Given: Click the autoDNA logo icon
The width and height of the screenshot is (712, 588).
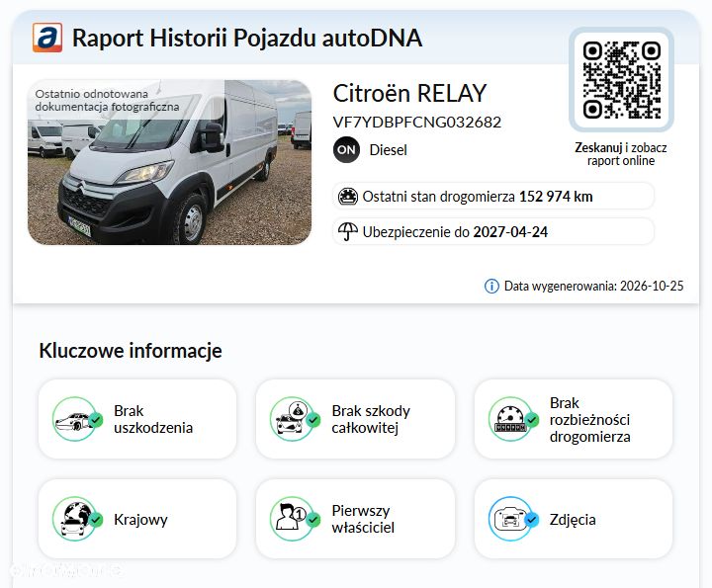Looking at the screenshot, I should 47,38.
